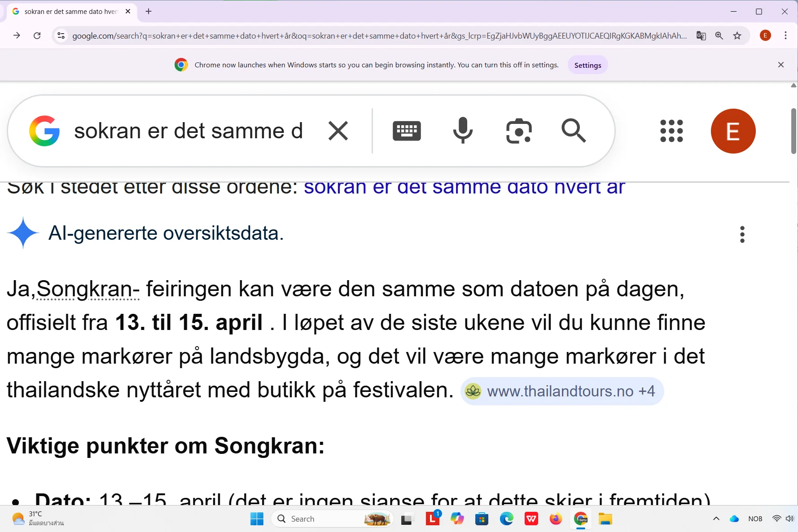The width and height of the screenshot is (798, 532).
Task: Expand hidden icons in the system tray
Action: pos(716,519)
